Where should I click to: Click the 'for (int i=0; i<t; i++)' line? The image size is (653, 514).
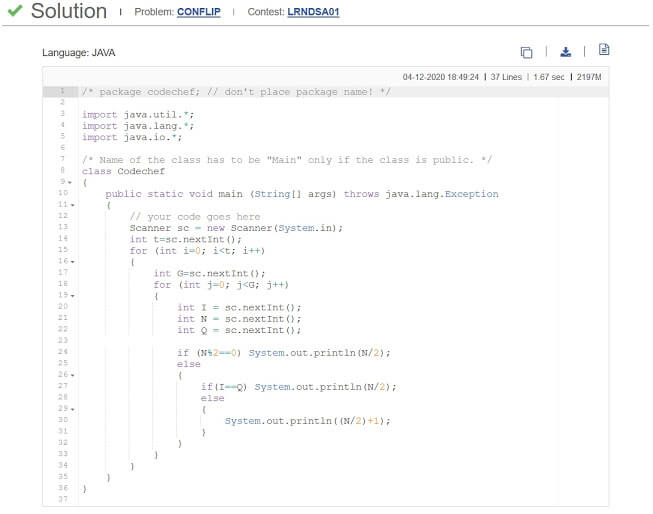tap(197, 251)
